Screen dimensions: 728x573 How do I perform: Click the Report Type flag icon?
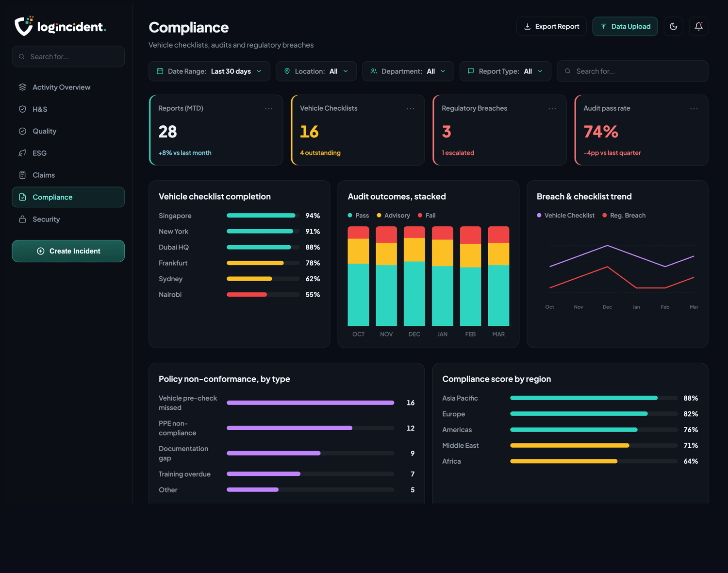[x=471, y=71]
